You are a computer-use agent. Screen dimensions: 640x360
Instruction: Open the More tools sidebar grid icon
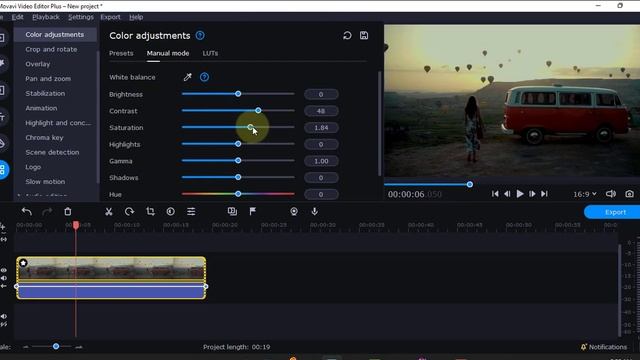3,170
